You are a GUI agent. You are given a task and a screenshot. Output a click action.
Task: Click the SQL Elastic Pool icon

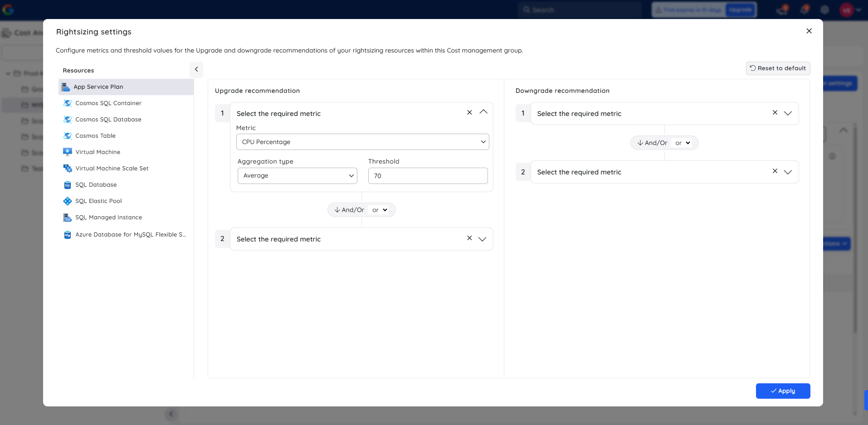point(68,201)
